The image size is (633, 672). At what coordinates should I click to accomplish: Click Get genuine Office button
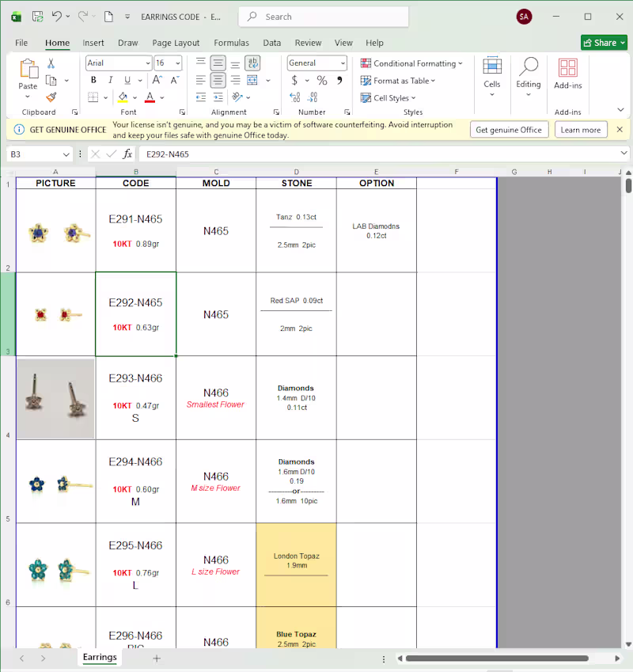tap(509, 130)
